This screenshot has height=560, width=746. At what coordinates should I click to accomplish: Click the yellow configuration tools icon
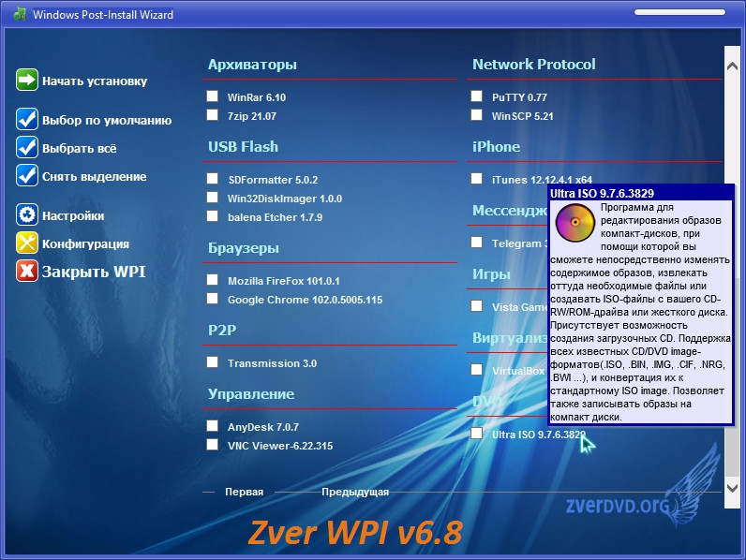pyautogui.click(x=26, y=243)
